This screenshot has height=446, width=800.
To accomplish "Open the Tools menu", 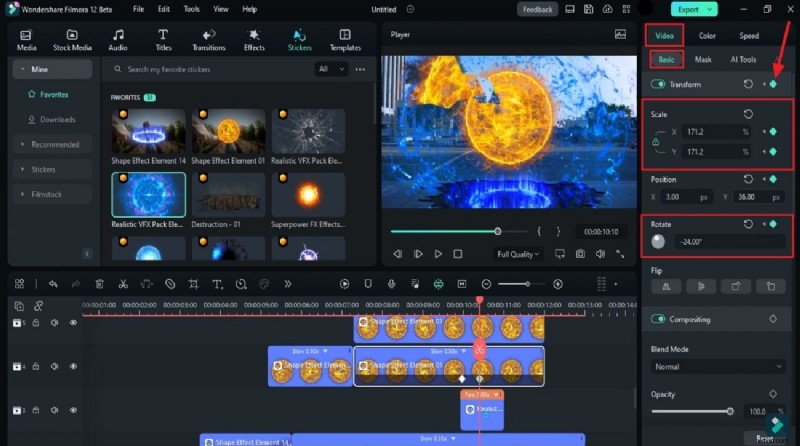I will pyautogui.click(x=192, y=9).
